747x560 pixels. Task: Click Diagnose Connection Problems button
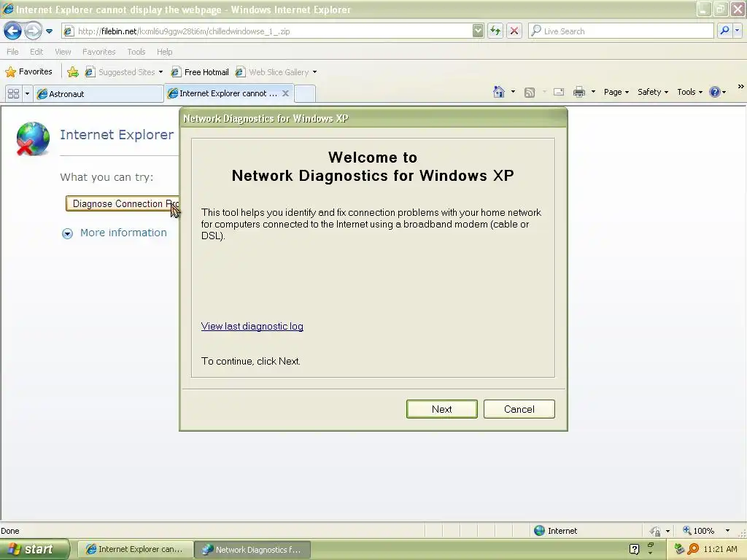(123, 204)
